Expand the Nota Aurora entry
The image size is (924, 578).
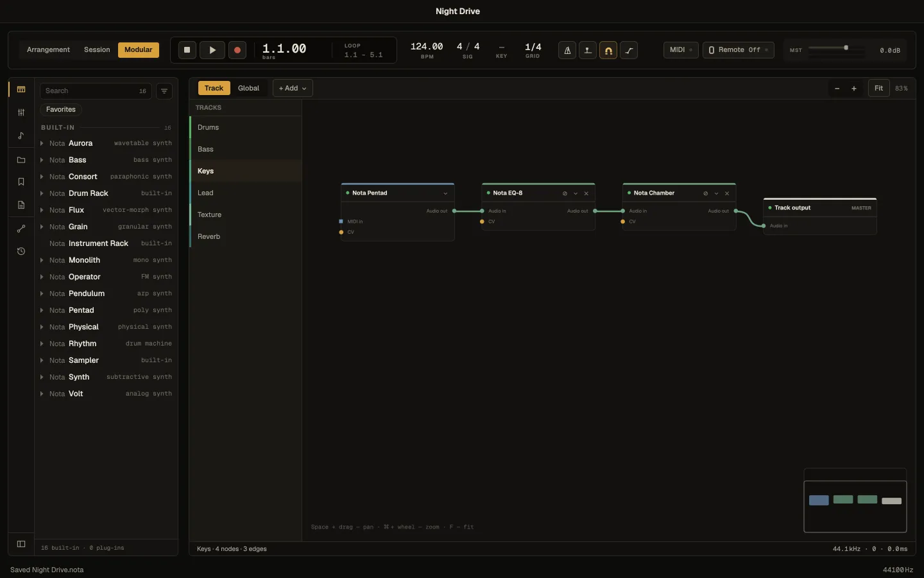point(42,143)
